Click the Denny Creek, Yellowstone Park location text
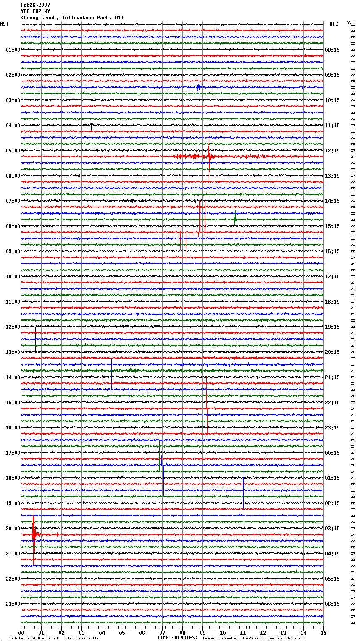 click(x=72, y=18)
